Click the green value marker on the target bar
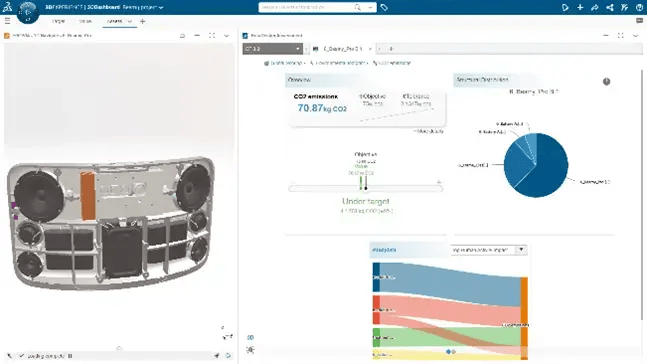 click(361, 183)
